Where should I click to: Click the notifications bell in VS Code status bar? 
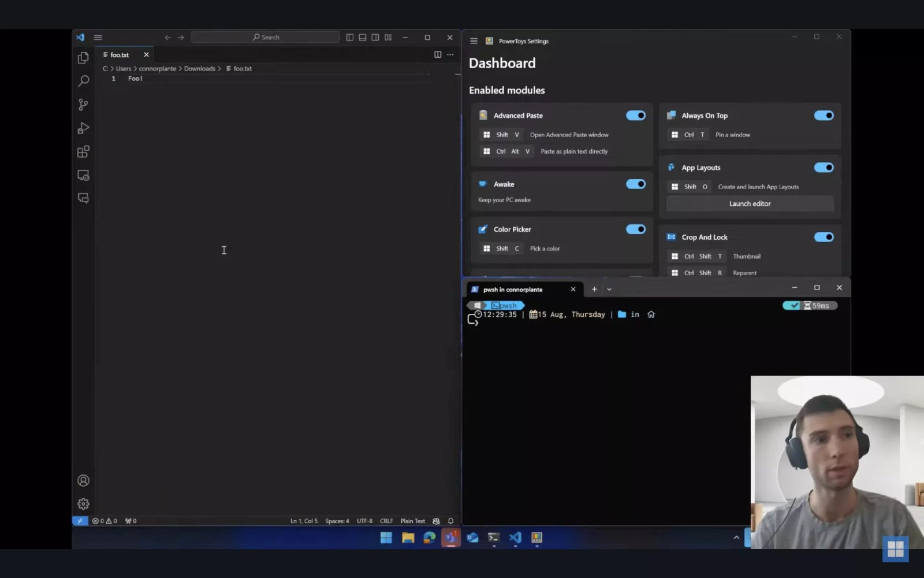tap(450, 521)
